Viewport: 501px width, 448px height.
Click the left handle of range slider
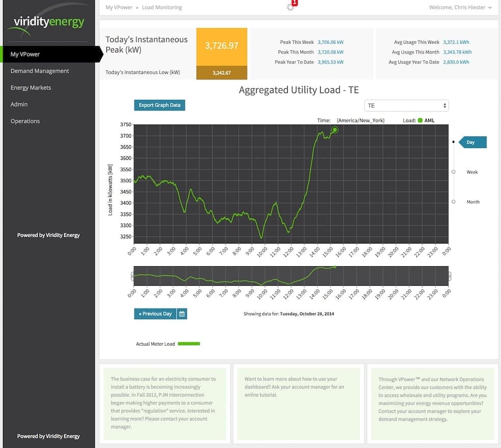pyautogui.click(x=132, y=276)
